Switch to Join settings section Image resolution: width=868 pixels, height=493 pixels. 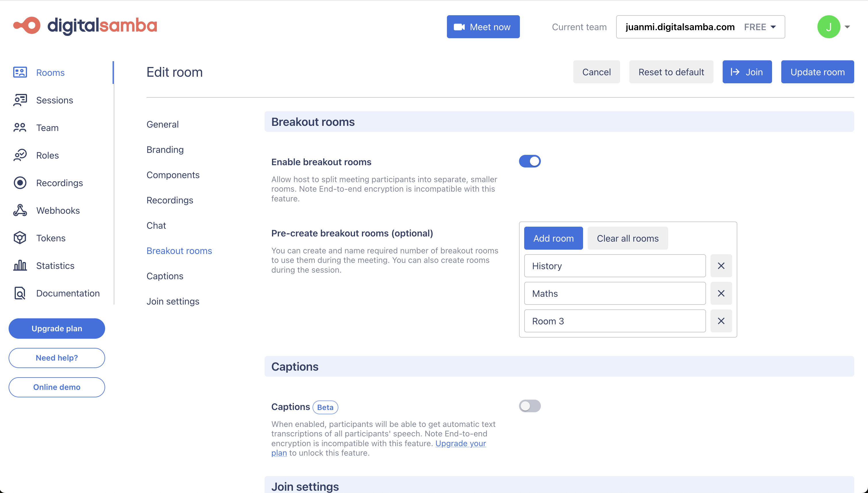pyautogui.click(x=173, y=301)
